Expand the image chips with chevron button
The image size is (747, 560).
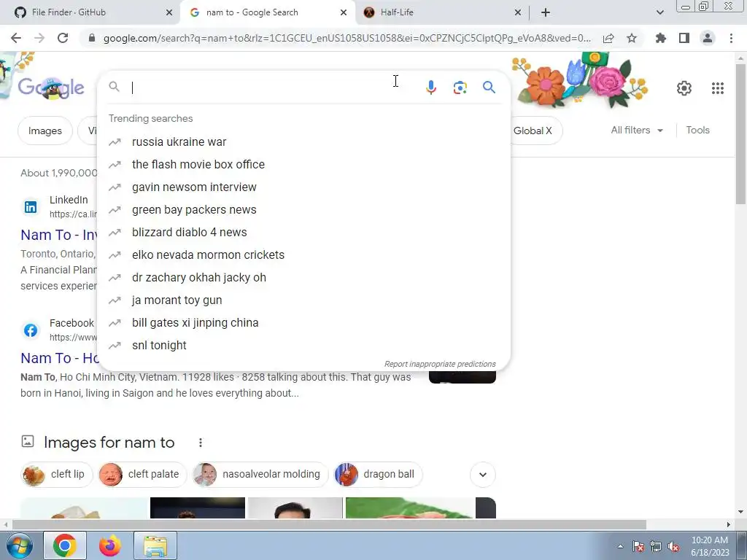point(483,475)
